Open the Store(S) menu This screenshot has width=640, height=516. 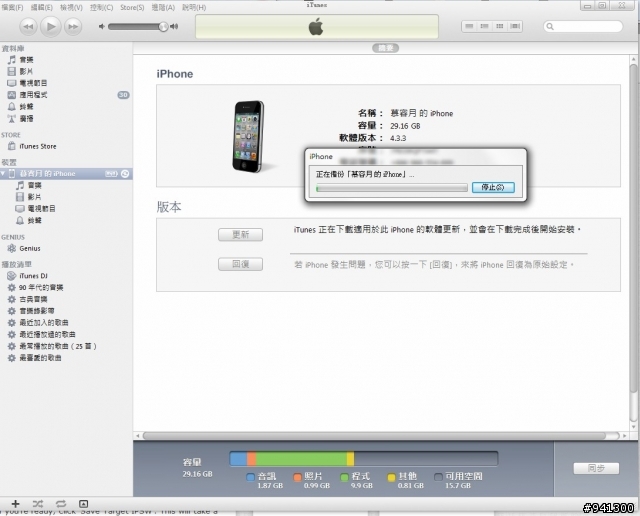pos(132,7)
